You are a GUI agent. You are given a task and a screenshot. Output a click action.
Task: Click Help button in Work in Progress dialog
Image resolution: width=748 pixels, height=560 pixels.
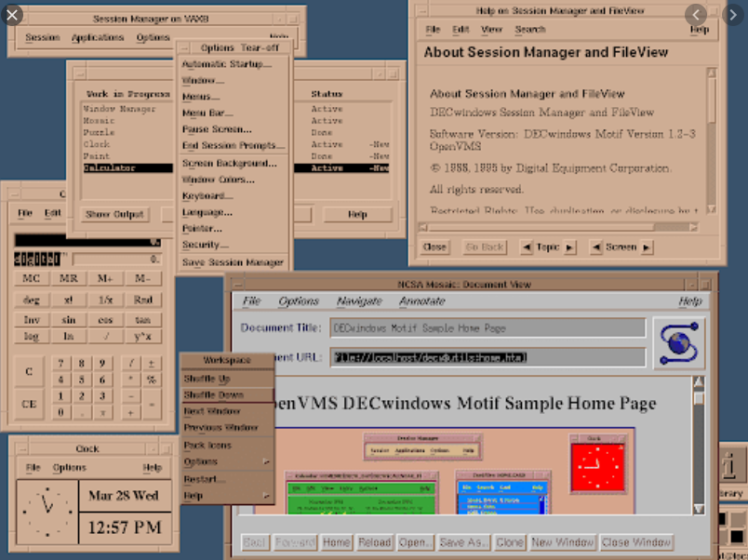[x=357, y=214]
